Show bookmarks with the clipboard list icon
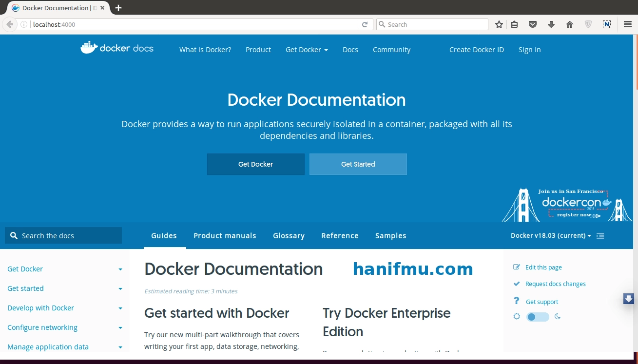 click(x=514, y=24)
